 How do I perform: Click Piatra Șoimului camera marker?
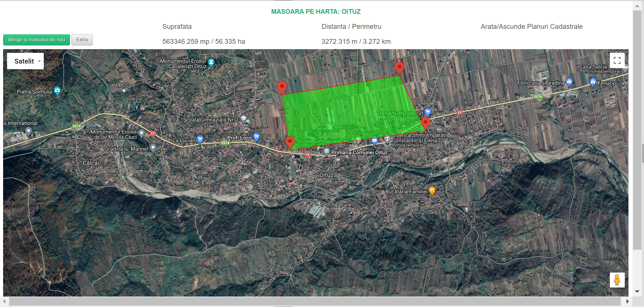[x=57, y=91]
